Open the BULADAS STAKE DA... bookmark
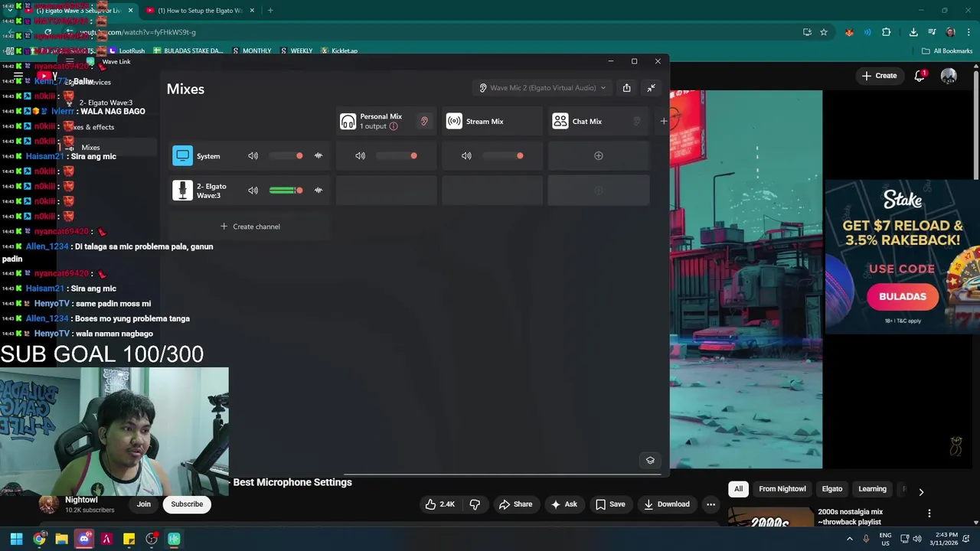 pos(188,51)
